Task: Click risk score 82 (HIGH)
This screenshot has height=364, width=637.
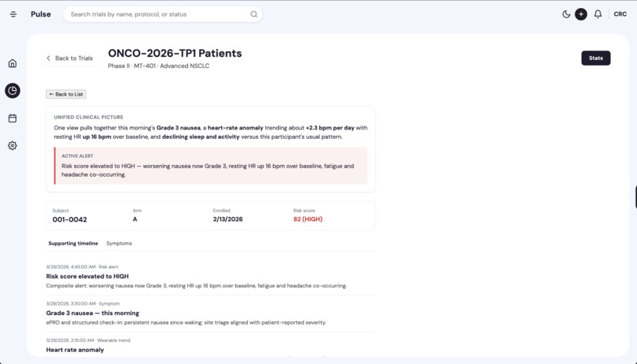Action: [x=308, y=220]
